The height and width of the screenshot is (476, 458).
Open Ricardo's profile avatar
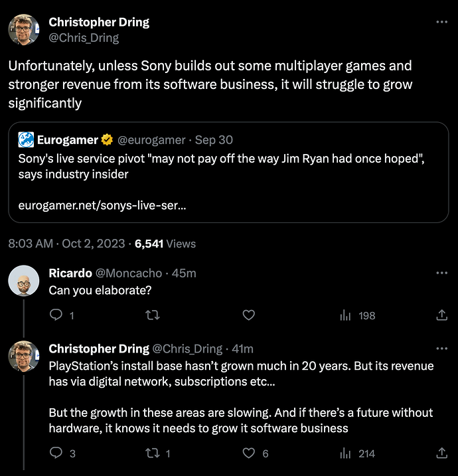click(x=24, y=281)
